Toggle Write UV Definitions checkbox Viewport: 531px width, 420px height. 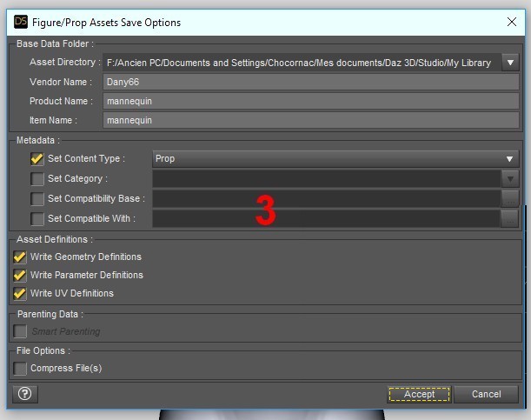[x=20, y=293]
